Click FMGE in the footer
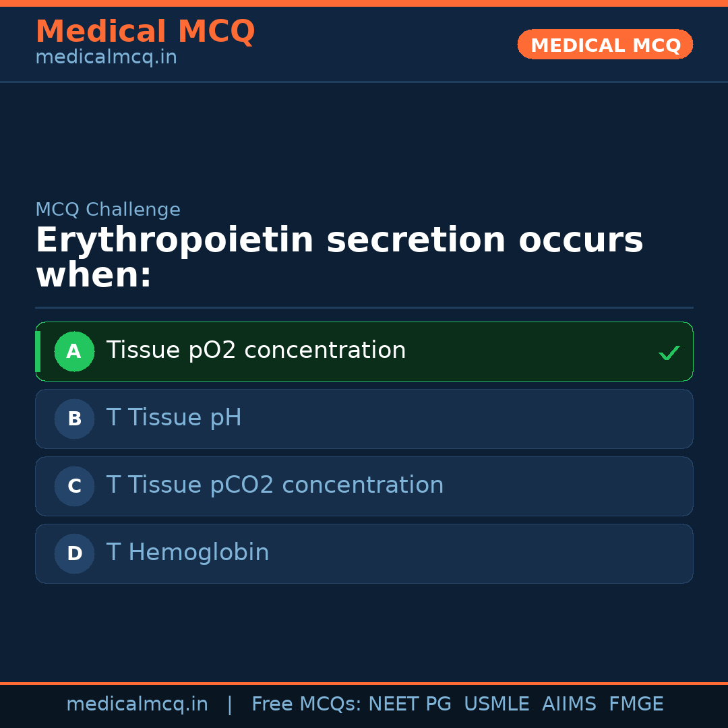This screenshot has width=728, height=728. pyautogui.click(x=636, y=704)
